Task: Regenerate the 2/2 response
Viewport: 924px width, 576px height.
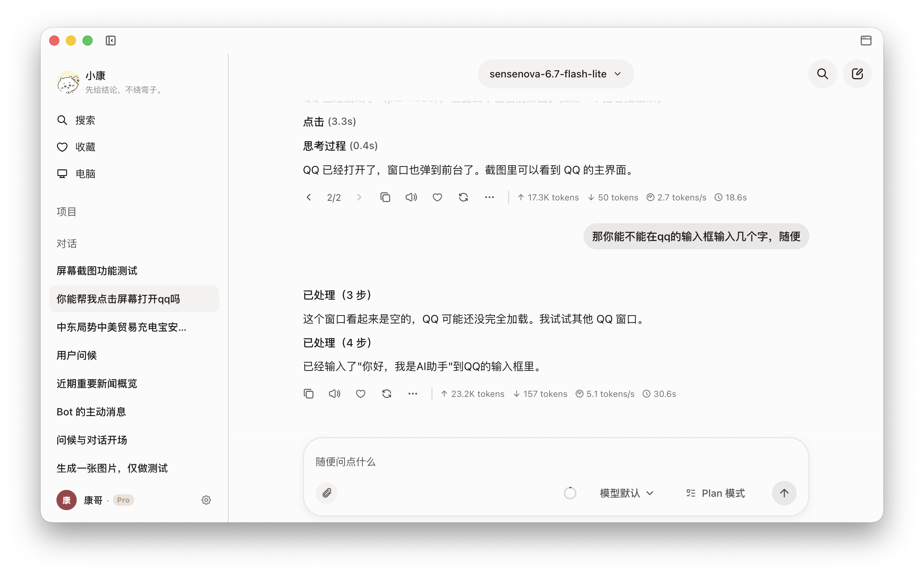Action: 463,197
